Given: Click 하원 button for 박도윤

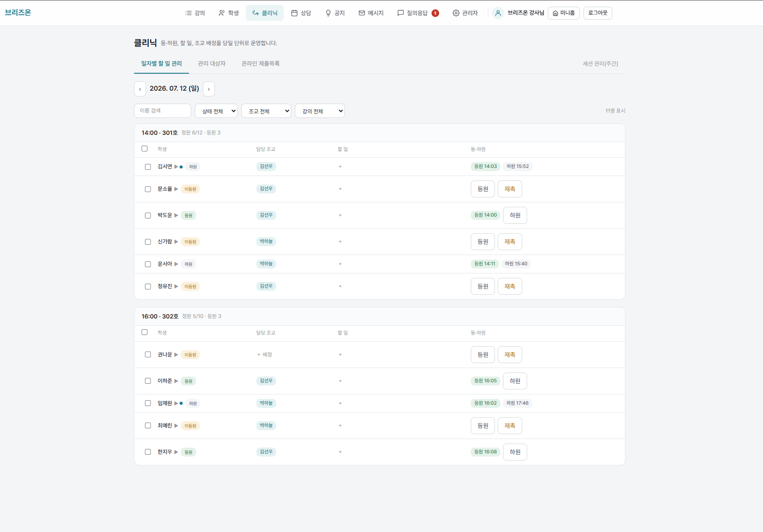Looking at the screenshot, I should 515,215.
